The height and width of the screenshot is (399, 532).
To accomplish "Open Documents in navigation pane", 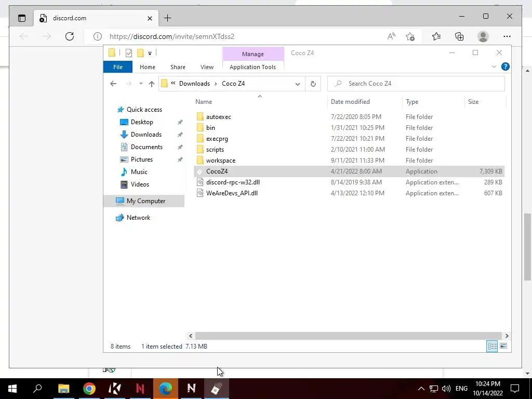I will (147, 147).
